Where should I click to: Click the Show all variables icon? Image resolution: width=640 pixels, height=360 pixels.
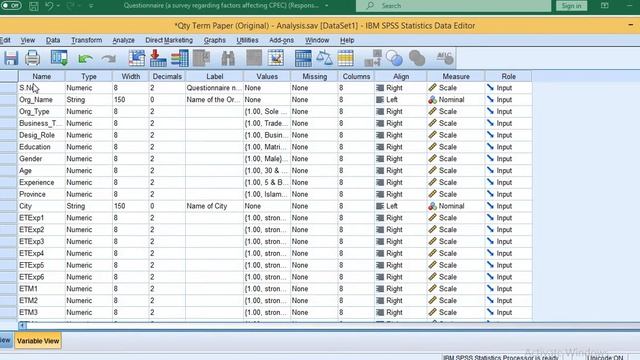[417, 58]
